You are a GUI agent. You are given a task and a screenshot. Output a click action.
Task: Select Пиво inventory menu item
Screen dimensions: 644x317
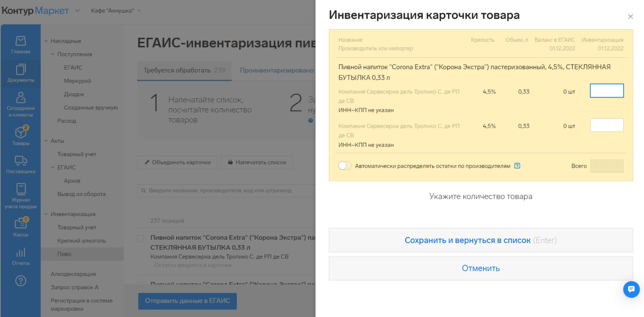(82, 254)
